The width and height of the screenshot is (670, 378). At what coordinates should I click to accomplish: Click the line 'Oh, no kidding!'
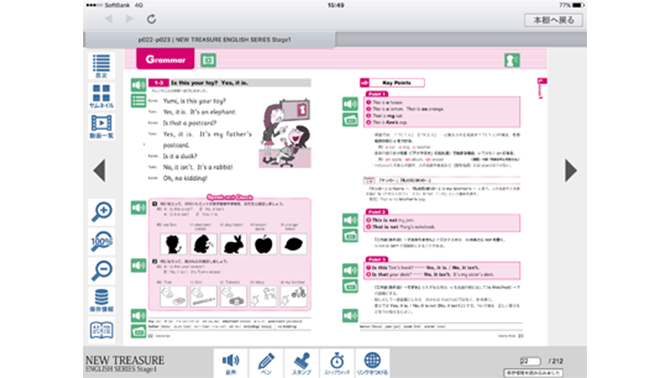coord(185,178)
